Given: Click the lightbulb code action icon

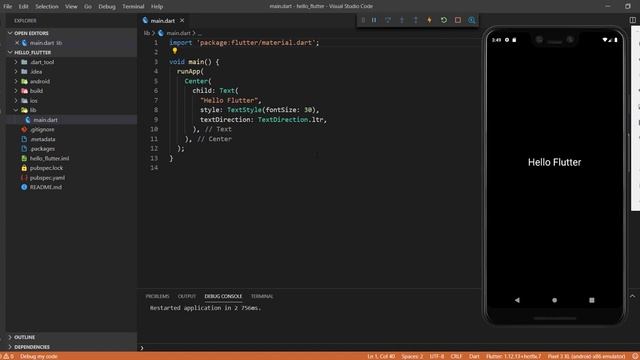Looking at the screenshot, I should (175, 51).
